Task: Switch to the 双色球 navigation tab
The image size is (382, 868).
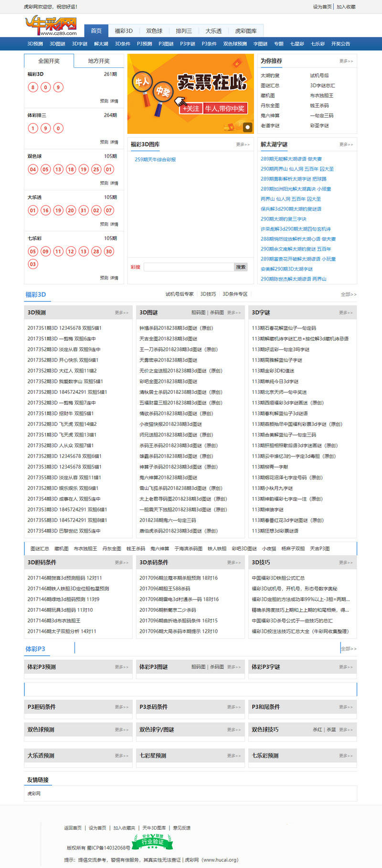Action: tap(154, 31)
